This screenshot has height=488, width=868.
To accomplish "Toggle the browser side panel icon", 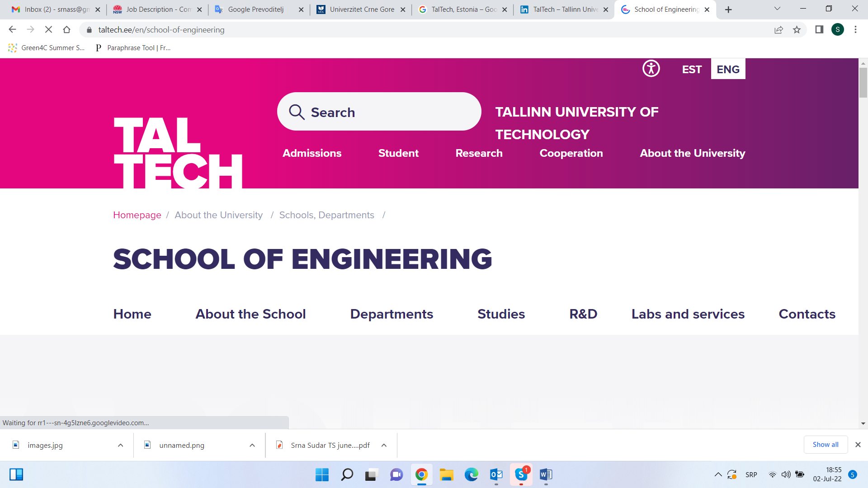I will tap(819, 30).
